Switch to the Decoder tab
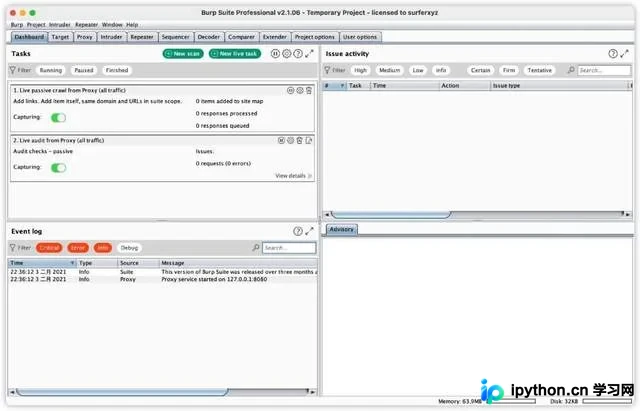 pyautogui.click(x=209, y=37)
